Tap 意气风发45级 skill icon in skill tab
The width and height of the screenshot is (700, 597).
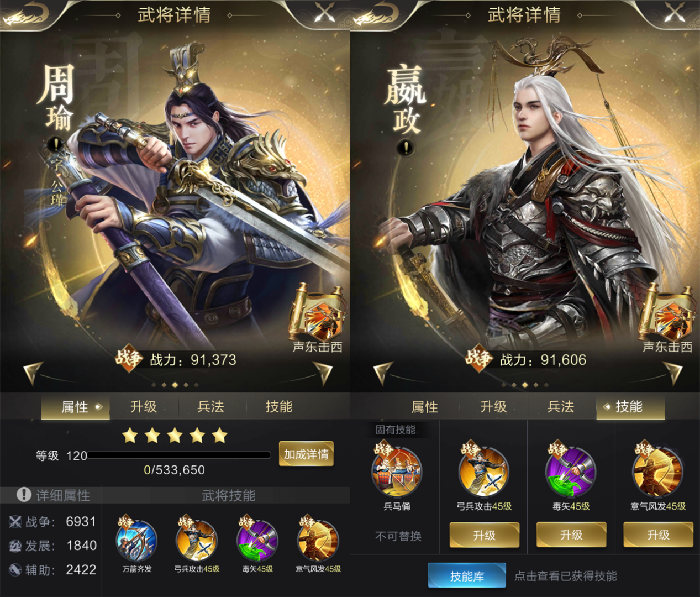click(x=658, y=470)
